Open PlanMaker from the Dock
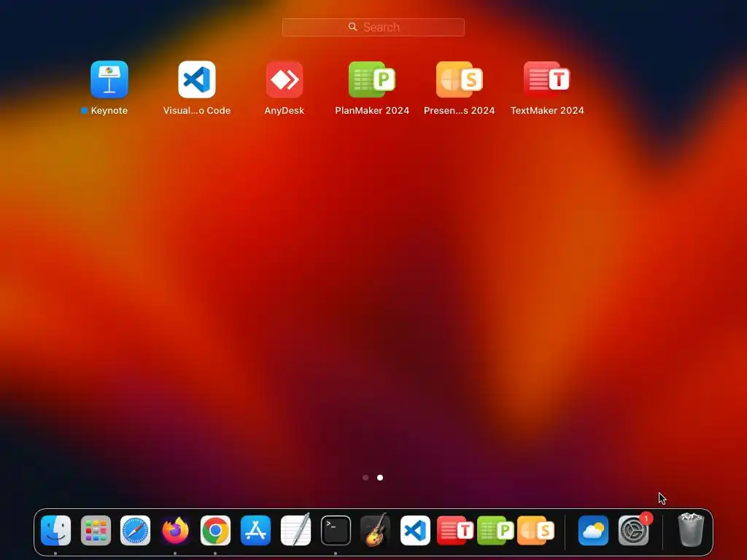 pyautogui.click(x=495, y=530)
